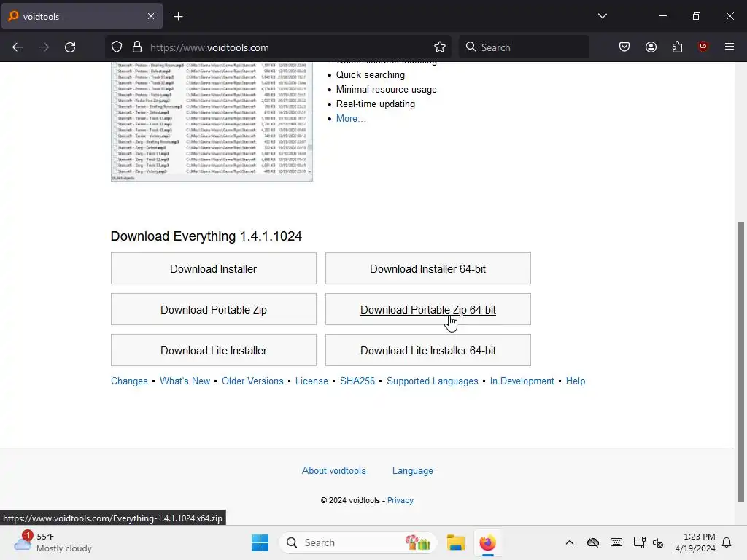Image resolution: width=747 pixels, height=560 pixels.
Task: Open File Explorer from the taskbar
Action: [x=455, y=542]
